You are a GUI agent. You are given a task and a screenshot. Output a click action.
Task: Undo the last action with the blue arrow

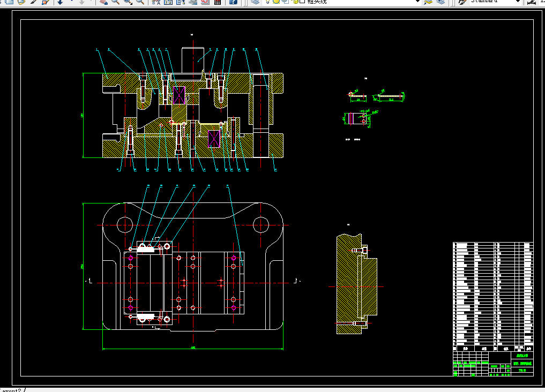(x=60, y=2)
